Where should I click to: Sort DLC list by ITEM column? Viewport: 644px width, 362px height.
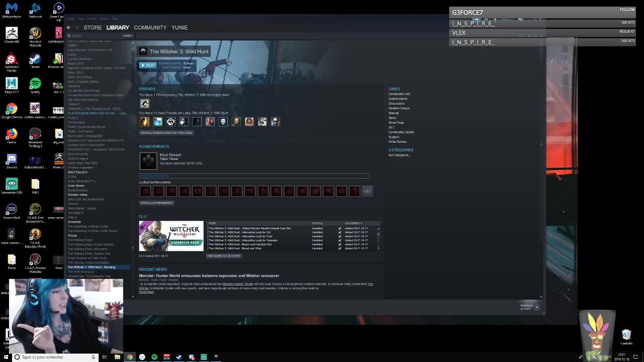(212, 223)
